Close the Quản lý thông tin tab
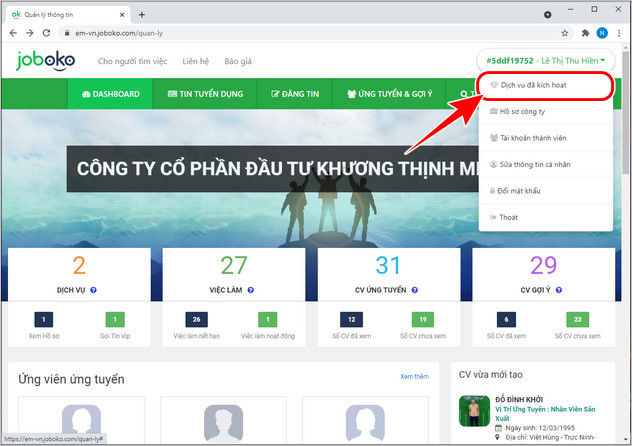The image size is (632, 446). (122, 15)
